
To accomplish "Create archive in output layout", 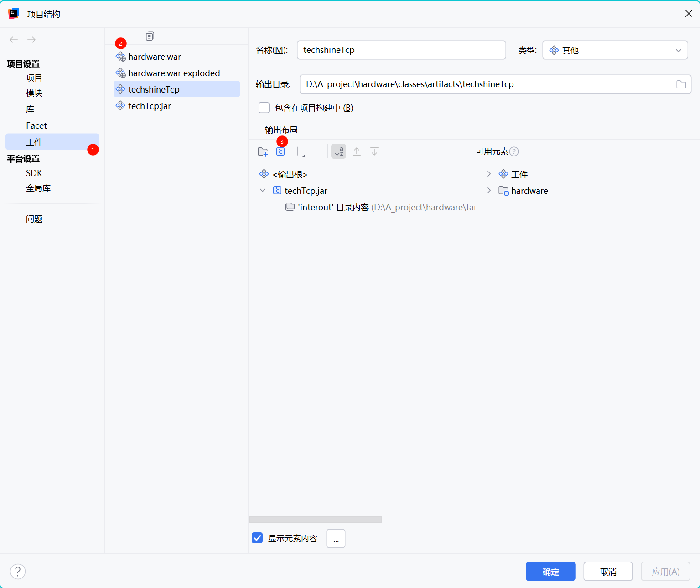I will click(x=280, y=151).
